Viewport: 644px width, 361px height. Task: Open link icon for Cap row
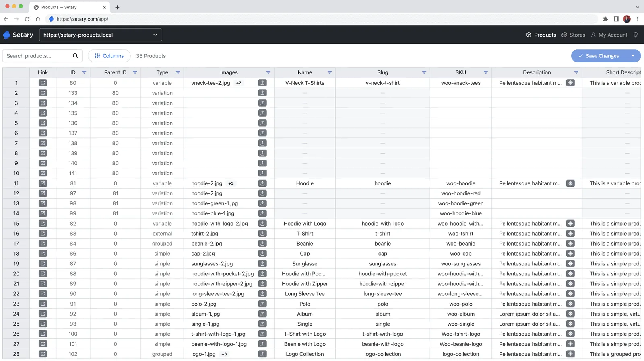(x=43, y=254)
